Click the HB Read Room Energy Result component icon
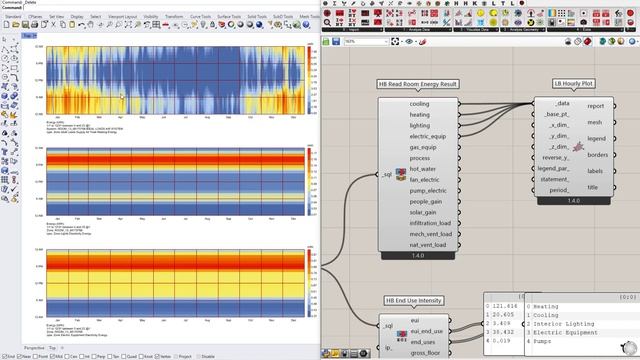The height and width of the screenshot is (360, 640). click(401, 175)
